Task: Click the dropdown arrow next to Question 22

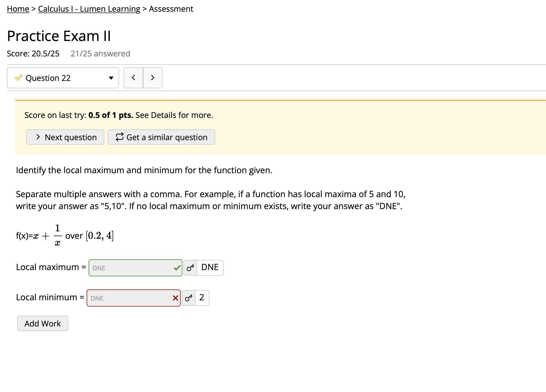Action: 111,78
